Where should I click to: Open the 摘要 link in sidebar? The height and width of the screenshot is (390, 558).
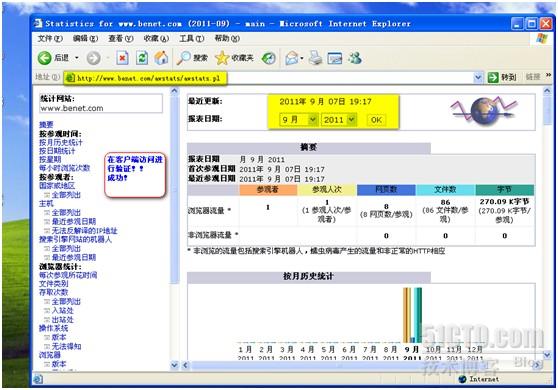click(x=46, y=125)
